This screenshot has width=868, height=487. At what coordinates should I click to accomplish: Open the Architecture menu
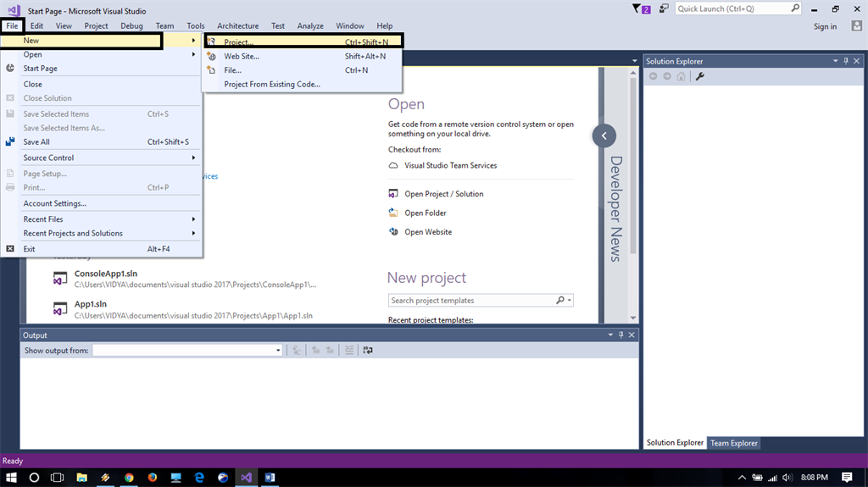[238, 26]
